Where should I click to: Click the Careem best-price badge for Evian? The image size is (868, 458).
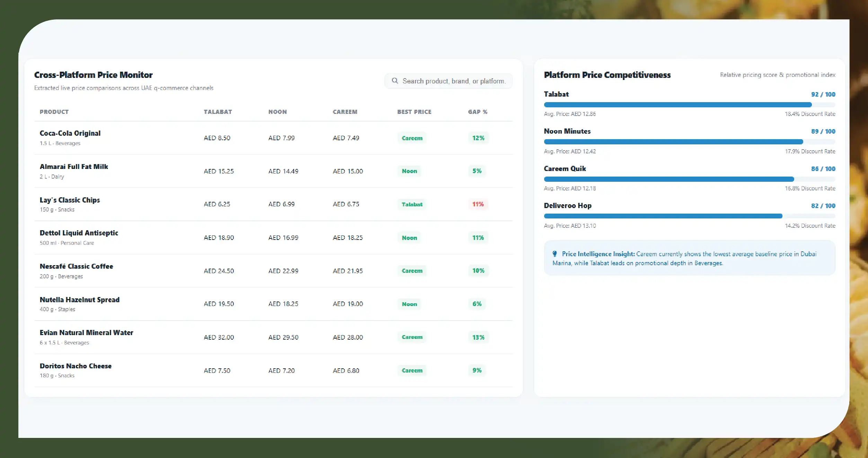coord(412,337)
